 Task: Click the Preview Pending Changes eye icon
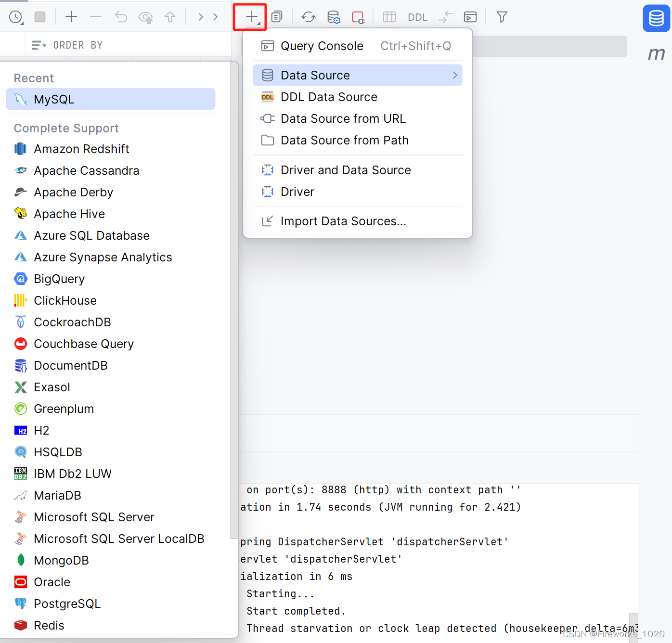pyautogui.click(x=145, y=17)
